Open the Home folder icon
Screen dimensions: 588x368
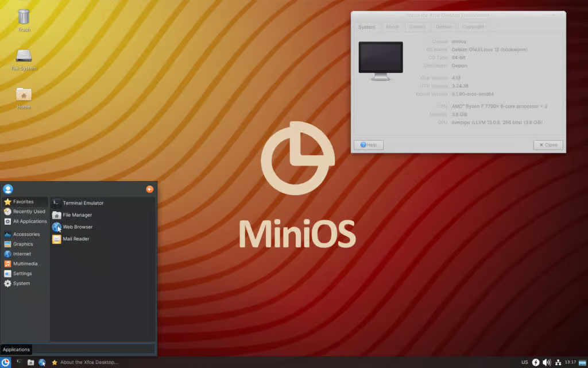(x=23, y=95)
